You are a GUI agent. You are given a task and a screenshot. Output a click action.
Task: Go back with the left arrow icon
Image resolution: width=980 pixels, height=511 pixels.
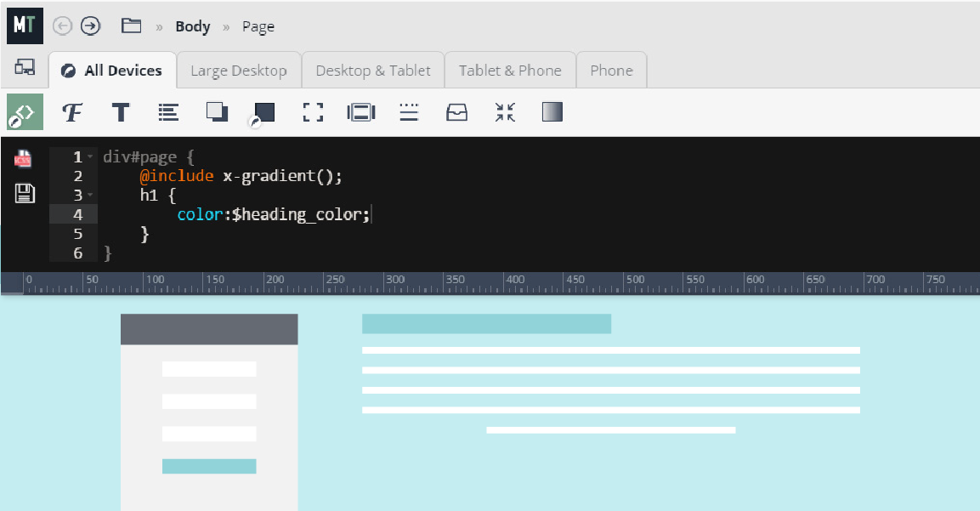click(x=63, y=26)
